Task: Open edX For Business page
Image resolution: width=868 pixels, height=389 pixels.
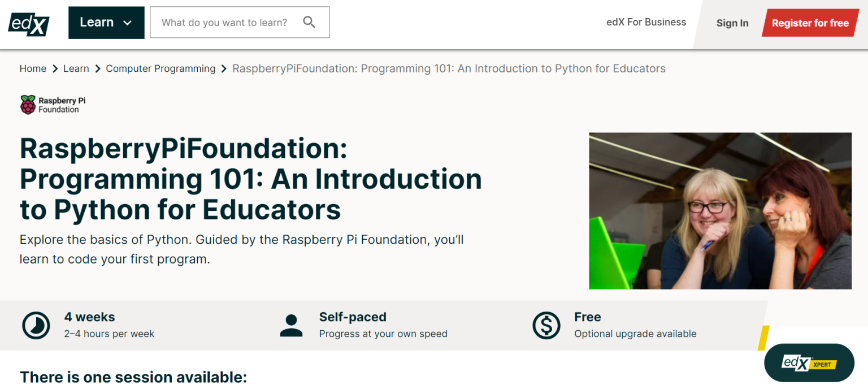Action: click(x=646, y=23)
